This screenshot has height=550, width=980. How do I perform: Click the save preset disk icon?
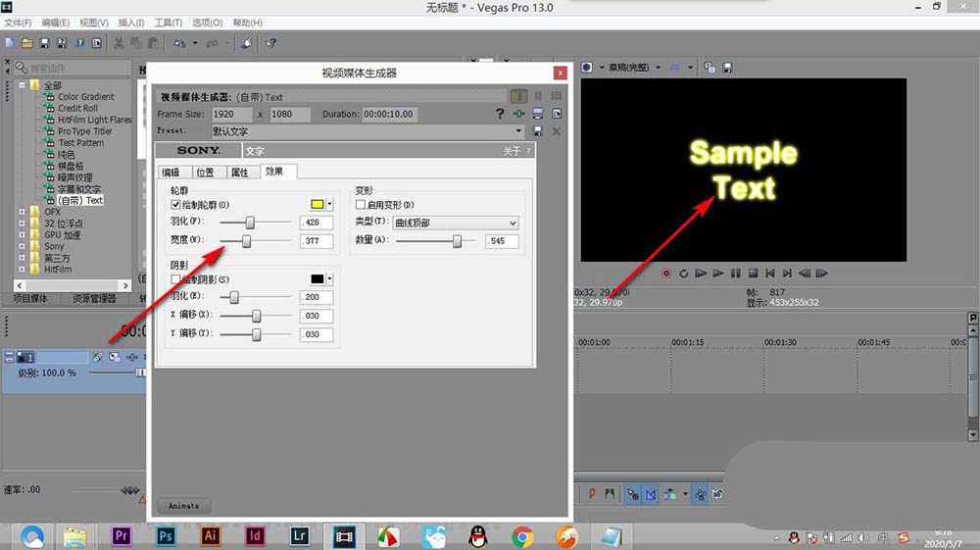(x=537, y=131)
